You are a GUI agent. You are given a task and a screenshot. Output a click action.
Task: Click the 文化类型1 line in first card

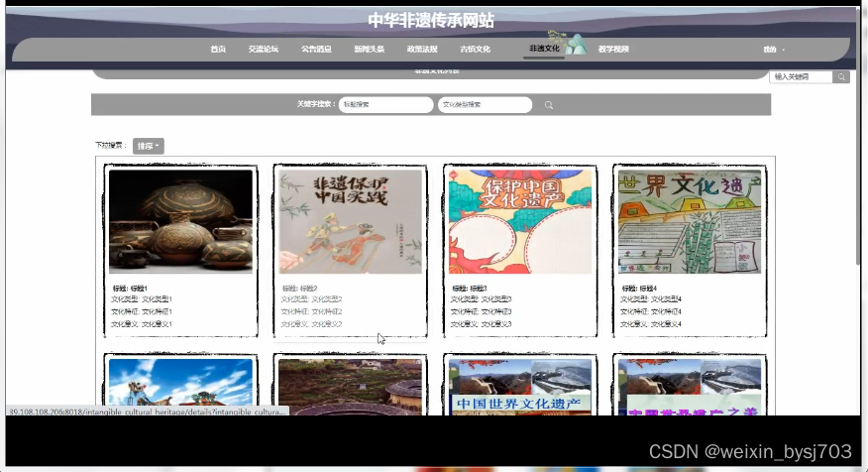[x=142, y=299]
